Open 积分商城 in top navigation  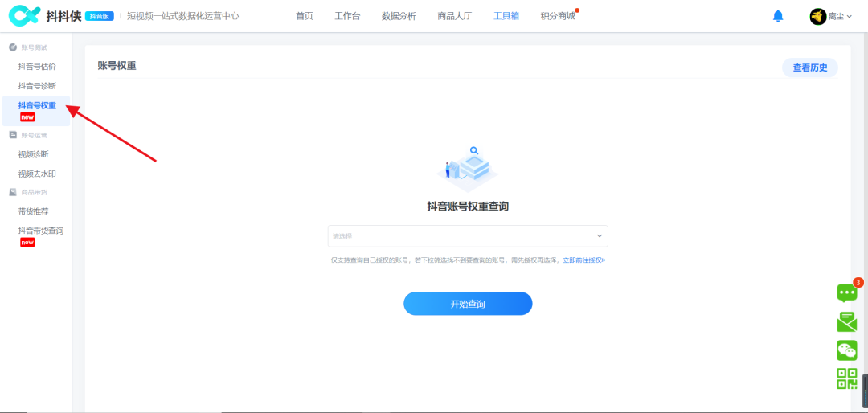click(x=558, y=16)
